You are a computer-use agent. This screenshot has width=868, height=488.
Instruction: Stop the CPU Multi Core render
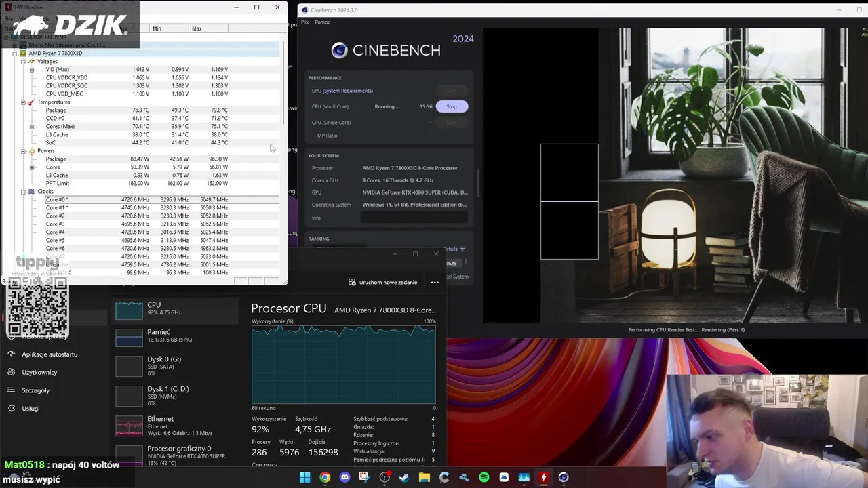click(x=452, y=106)
